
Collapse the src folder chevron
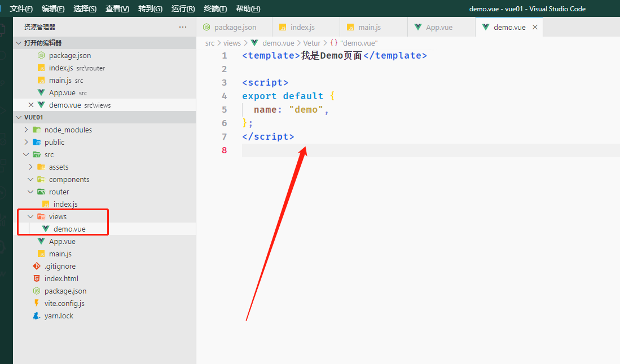[x=26, y=154]
